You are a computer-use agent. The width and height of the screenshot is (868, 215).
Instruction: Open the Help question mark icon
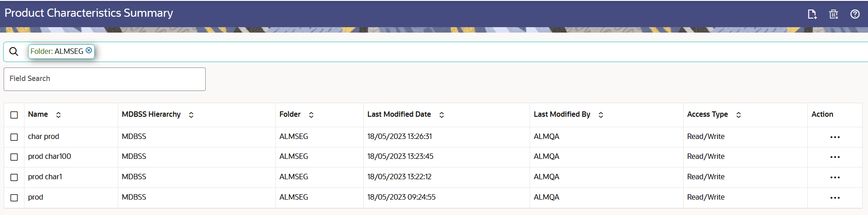855,14
